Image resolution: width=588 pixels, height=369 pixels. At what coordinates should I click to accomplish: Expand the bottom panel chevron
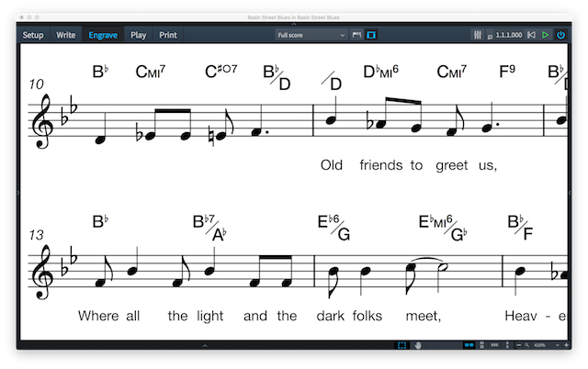click(205, 345)
